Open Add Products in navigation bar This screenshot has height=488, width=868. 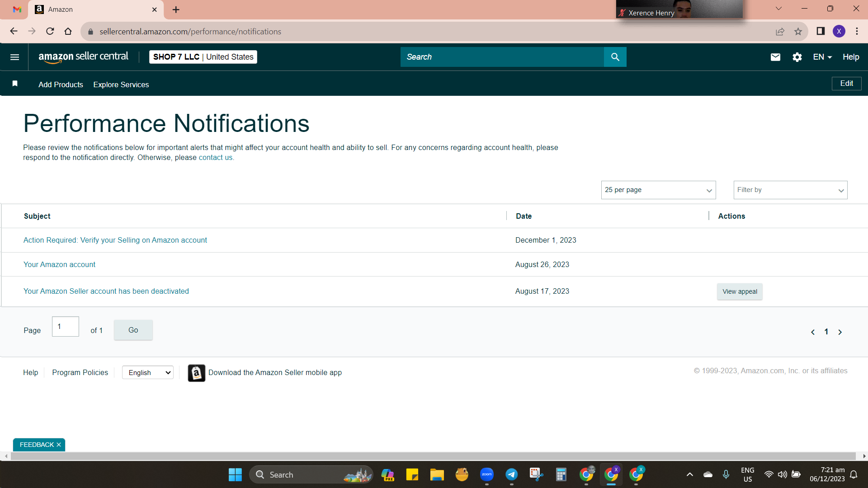pos(61,84)
